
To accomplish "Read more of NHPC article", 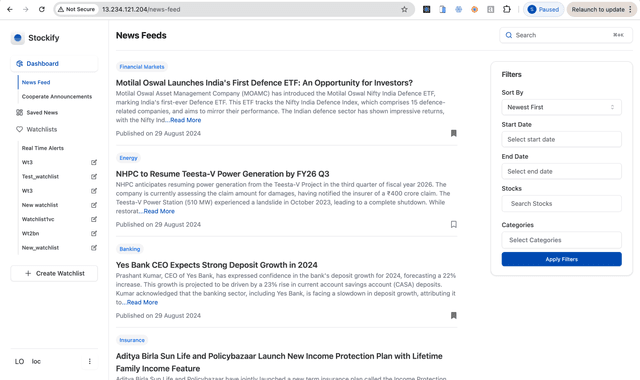I will click(159, 211).
